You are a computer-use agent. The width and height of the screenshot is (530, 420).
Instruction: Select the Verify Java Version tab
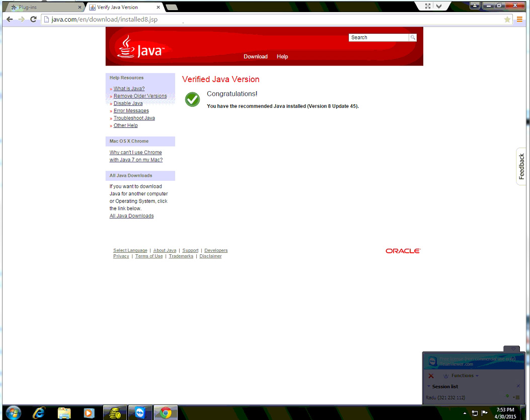click(124, 7)
